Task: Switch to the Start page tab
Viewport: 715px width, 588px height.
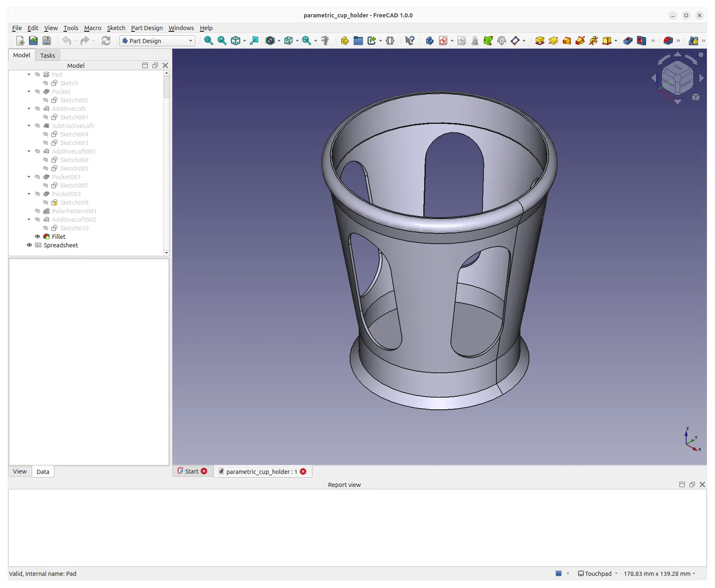Action: (x=192, y=471)
